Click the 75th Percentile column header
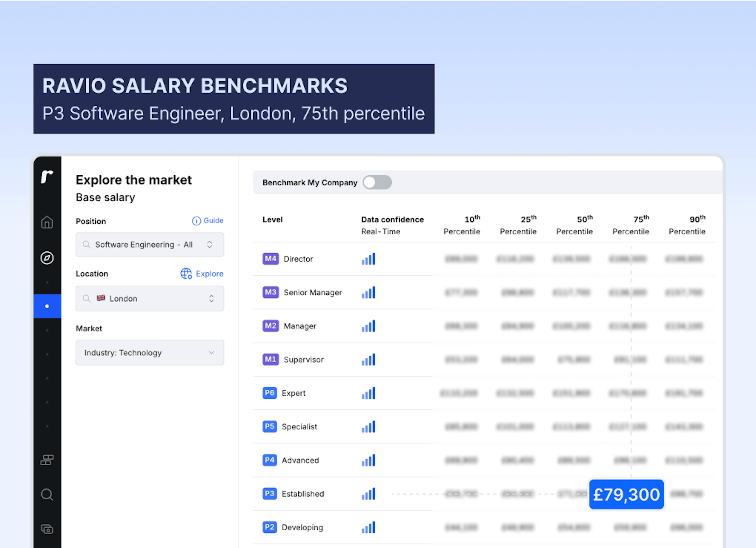This screenshot has height=548, width=756. [630, 225]
